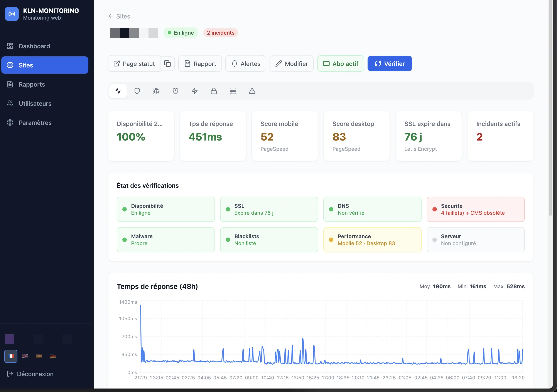
Task: Open Rapports in the sidebar
Action: [x=45, y=84]
